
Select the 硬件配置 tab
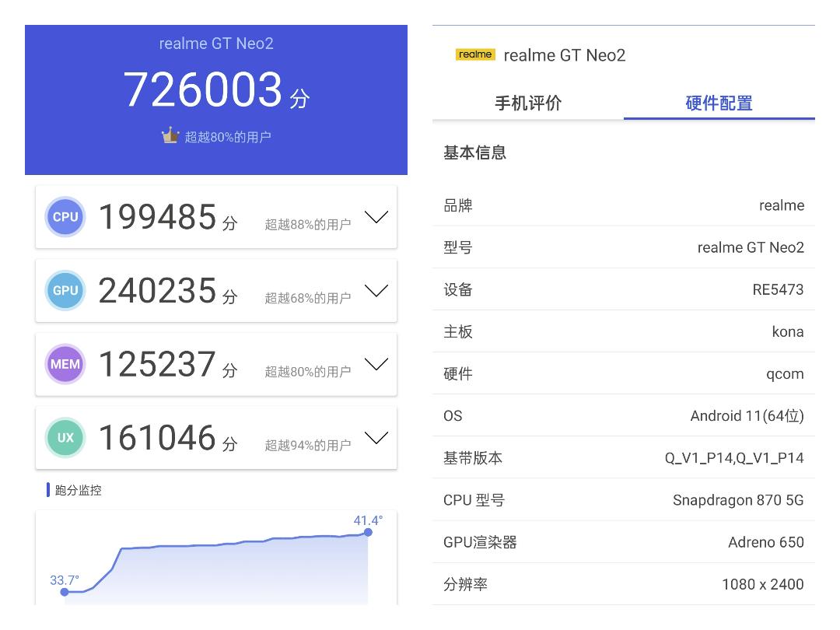point(719,103)
